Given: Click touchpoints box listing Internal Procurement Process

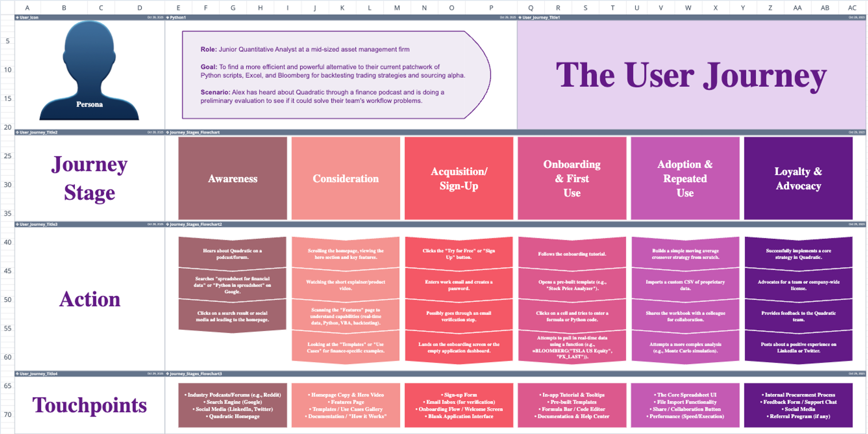Looking at the screenshot, I should pos(798,405).
